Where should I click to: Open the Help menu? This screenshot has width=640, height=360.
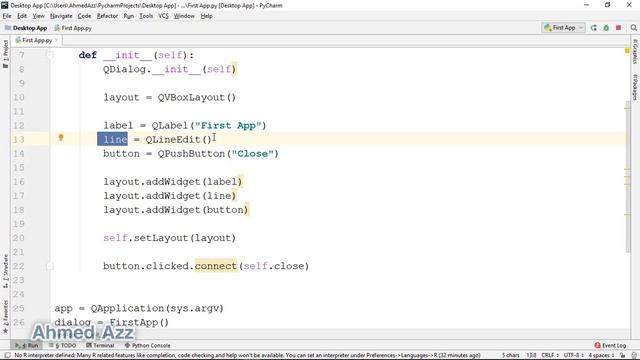[207, 16]
